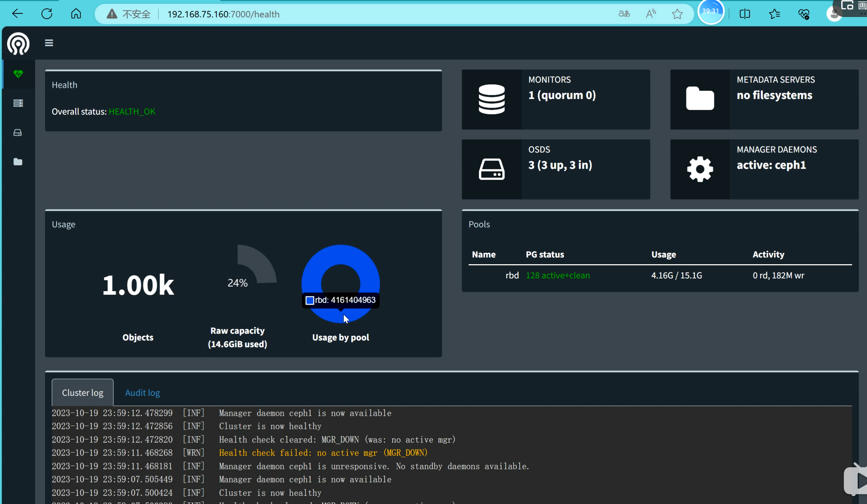The image size is (867, 504).
Task: Open the OSDS 3 (3 up, 3 in) card
Action: click(x=556, y=169)
